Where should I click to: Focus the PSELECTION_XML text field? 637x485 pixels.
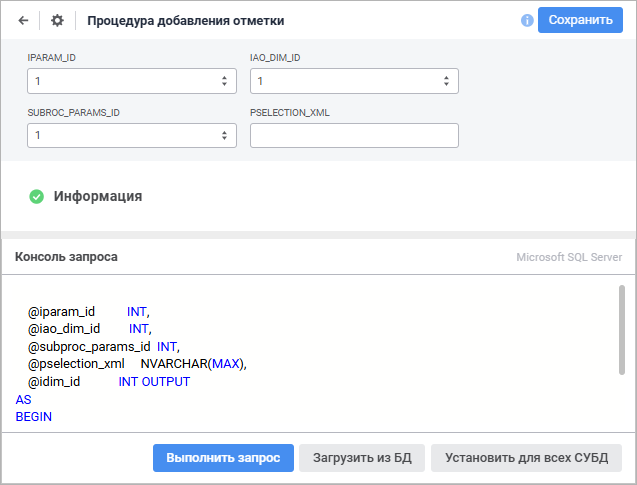pos(354,136)
